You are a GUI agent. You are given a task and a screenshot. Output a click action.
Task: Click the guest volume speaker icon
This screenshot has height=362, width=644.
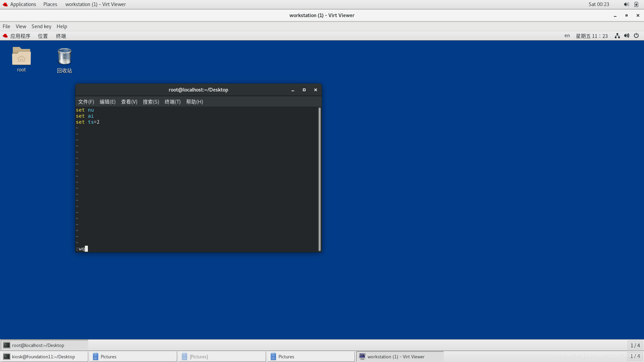tap(627, 36)
